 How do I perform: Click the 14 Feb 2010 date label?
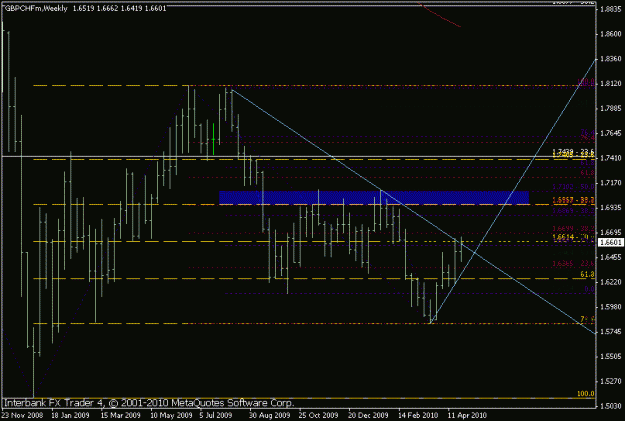[x=418, y=415]
